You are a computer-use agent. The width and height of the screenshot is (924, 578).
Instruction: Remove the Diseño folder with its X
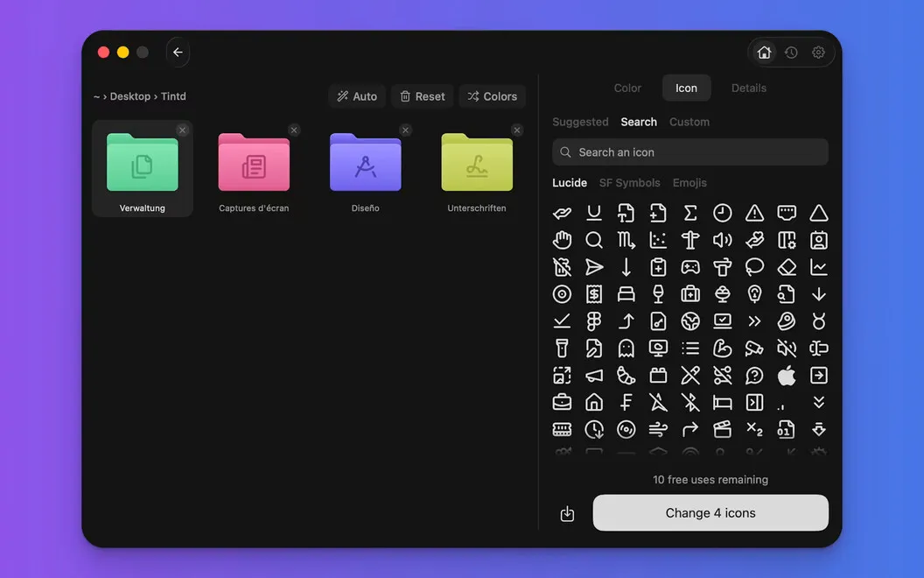pos(405,130)
